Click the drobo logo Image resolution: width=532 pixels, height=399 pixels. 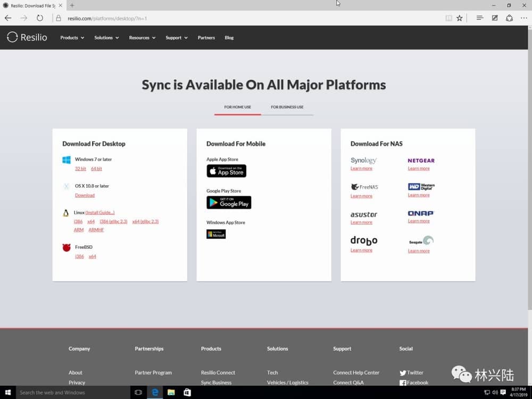[x=364, y=240]
